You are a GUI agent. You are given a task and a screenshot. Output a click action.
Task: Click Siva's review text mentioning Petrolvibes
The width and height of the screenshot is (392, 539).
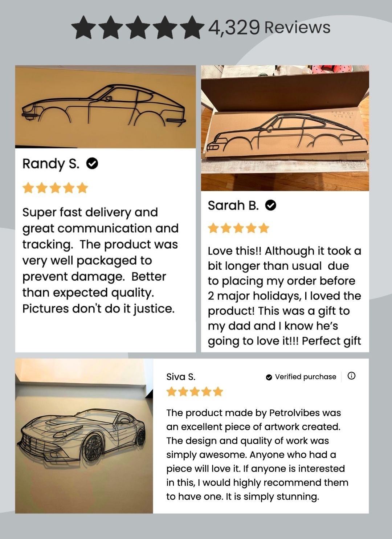(257, 454)
